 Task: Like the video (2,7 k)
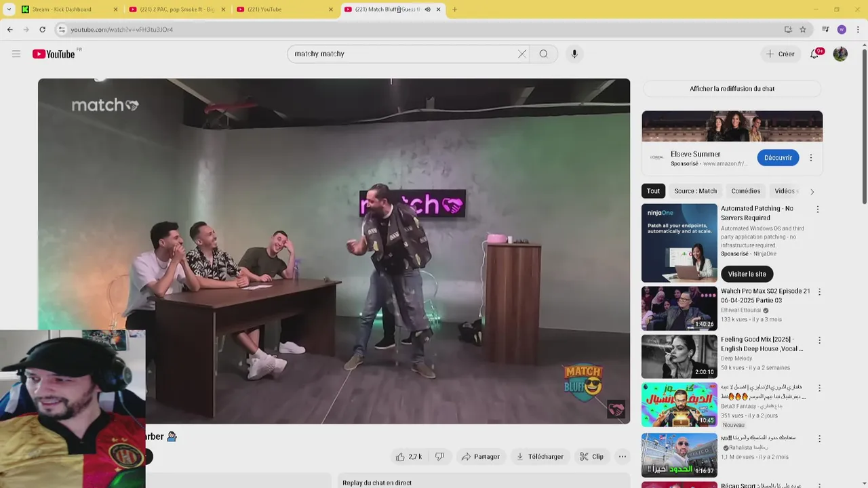409,457
